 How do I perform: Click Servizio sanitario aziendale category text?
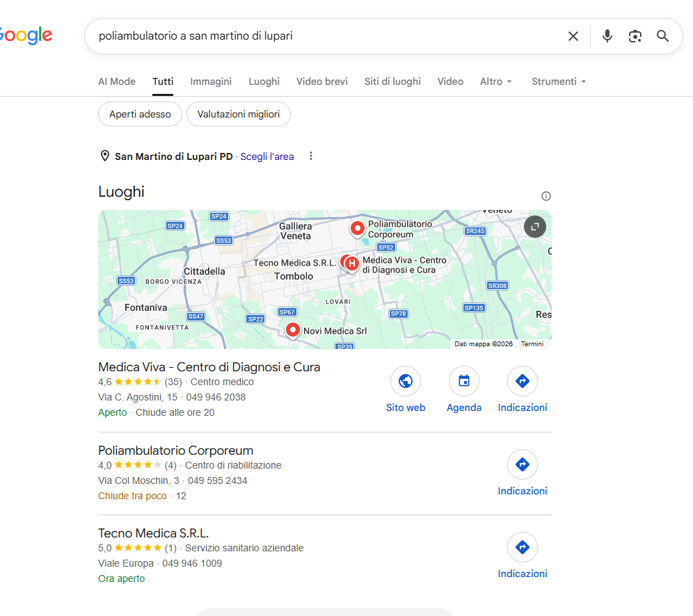(244, 548)
